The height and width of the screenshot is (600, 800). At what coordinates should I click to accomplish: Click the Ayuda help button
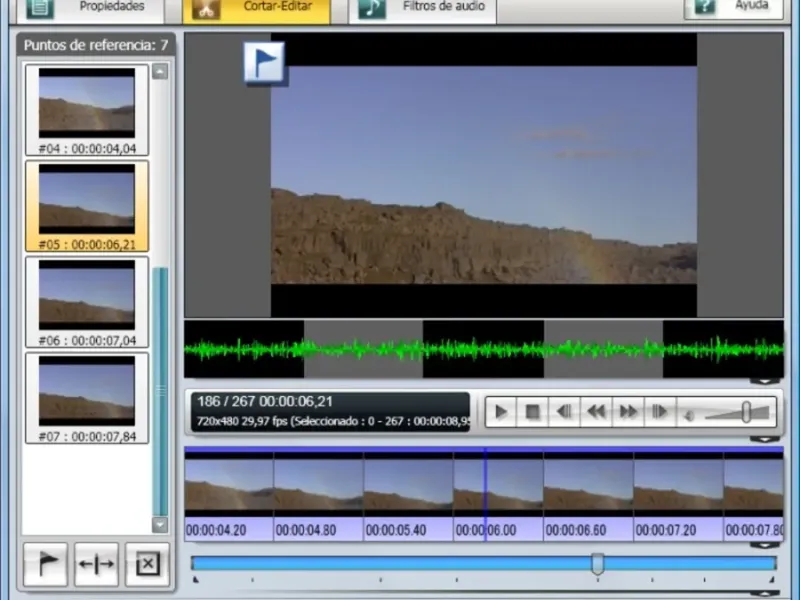pyautogui.click(x=734, y=9)
